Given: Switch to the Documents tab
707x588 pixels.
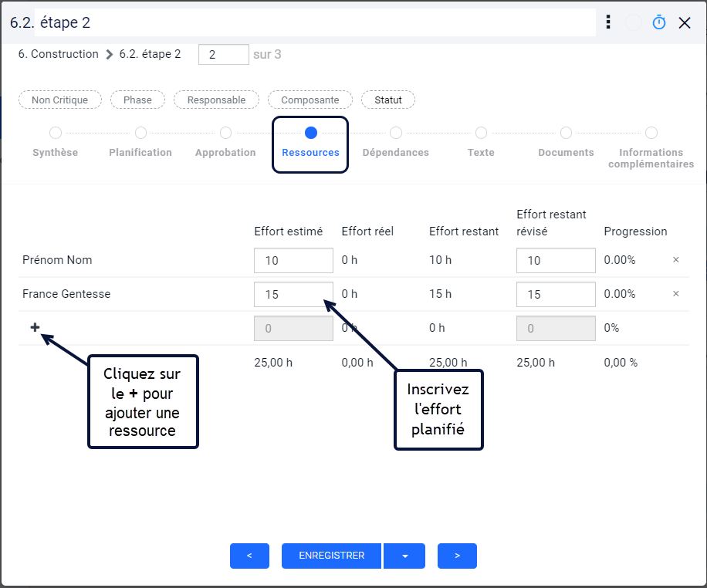Looking at the screenshot, I should click(566, 153).
